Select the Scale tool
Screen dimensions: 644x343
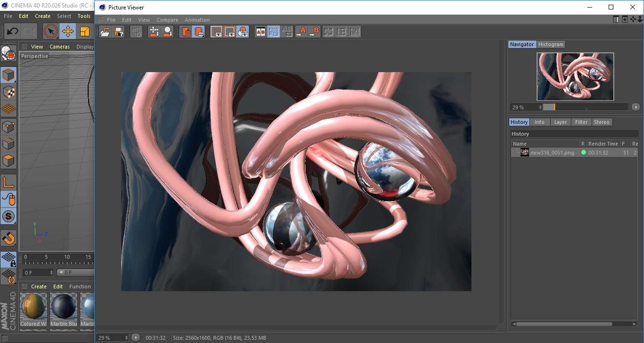[85, 32]
